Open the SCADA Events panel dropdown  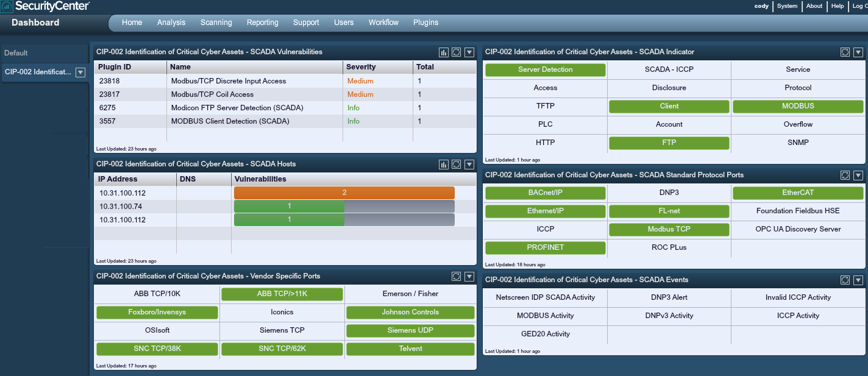tap(858, 280)
